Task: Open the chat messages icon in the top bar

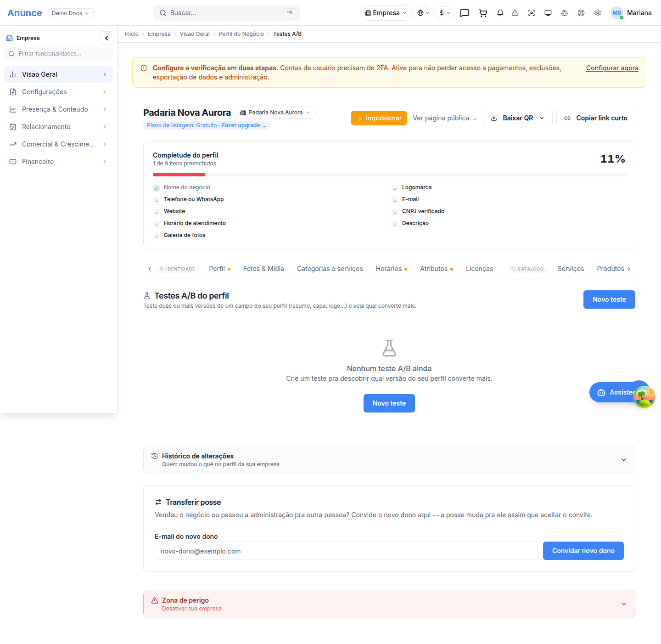Action: tap(465, 13)
